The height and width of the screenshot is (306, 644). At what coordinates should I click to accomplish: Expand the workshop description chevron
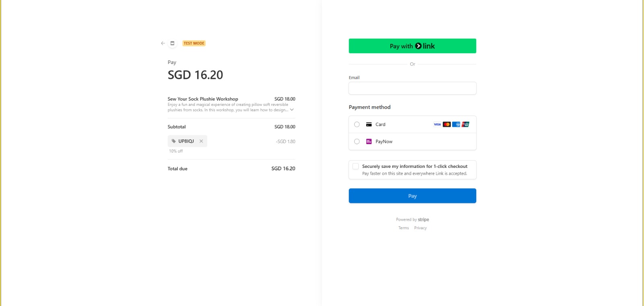pyautogui.click(x=292, y=110)
